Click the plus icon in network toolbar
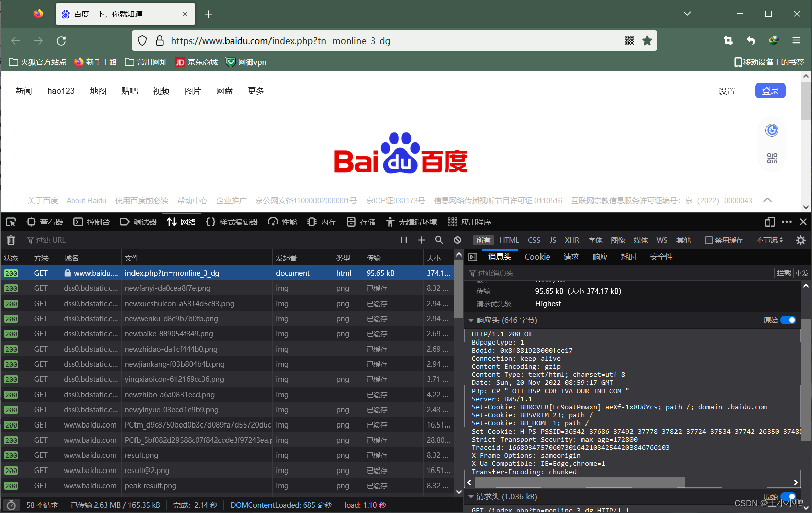Image resolution: width=812 pixels, height=513 pixels. 422,240
